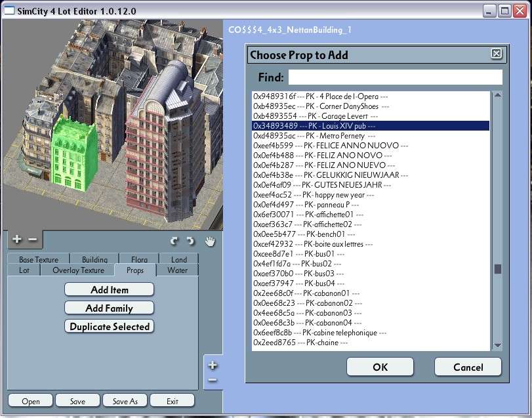The height and width of the screenshot is (418, 532).
Task: Select prop "PK - Garage Levert"
Action: click(x=371, y=116)
